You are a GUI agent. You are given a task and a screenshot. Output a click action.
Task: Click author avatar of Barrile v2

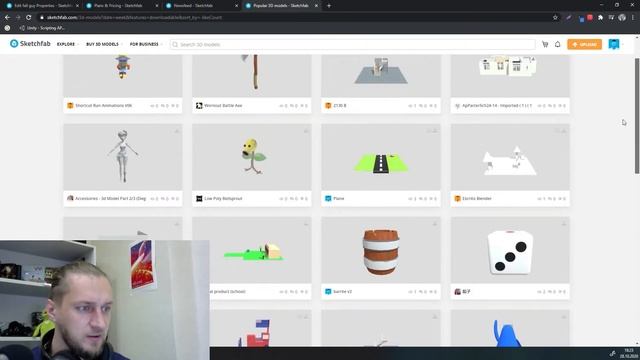pos(328,291)
